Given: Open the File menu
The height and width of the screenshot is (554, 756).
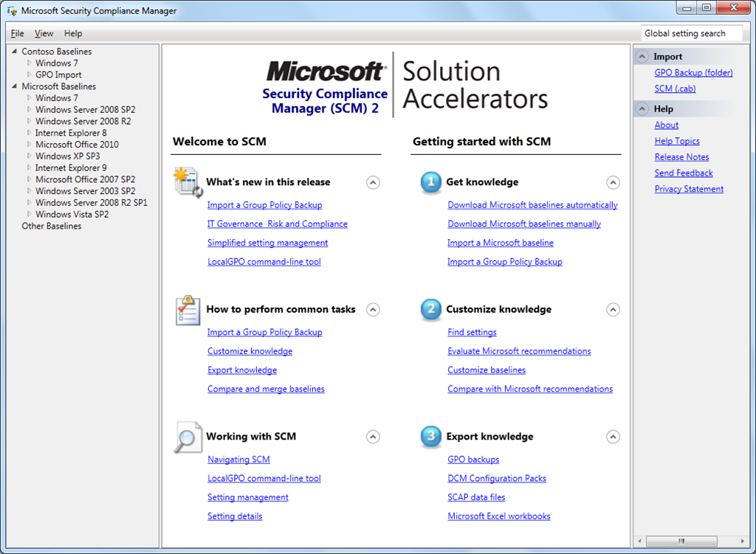Looking at the screenshot, I should coord(18,33).
